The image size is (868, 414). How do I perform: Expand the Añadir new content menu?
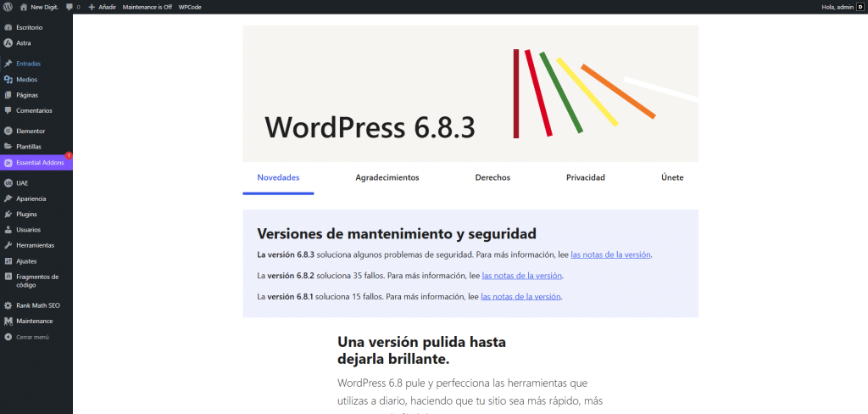tap(103, 7)
